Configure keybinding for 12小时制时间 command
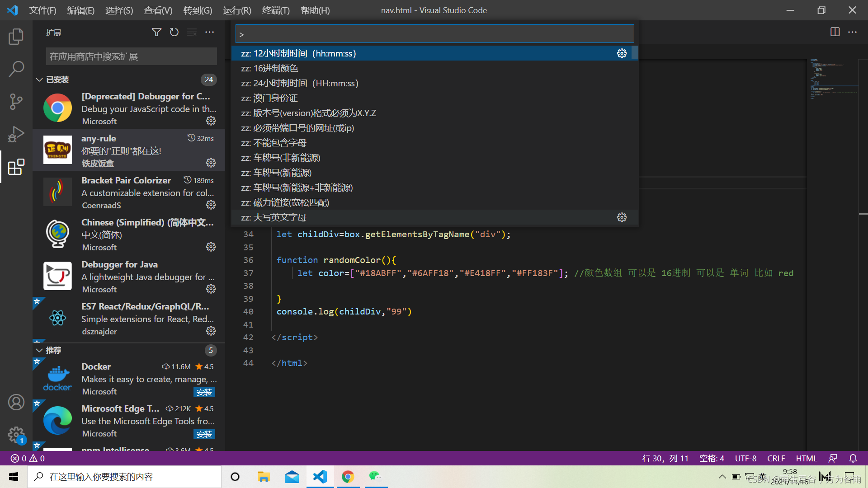The height and width of the screenshot is (488, 868). pyautogui.click(x=622, y=53)
